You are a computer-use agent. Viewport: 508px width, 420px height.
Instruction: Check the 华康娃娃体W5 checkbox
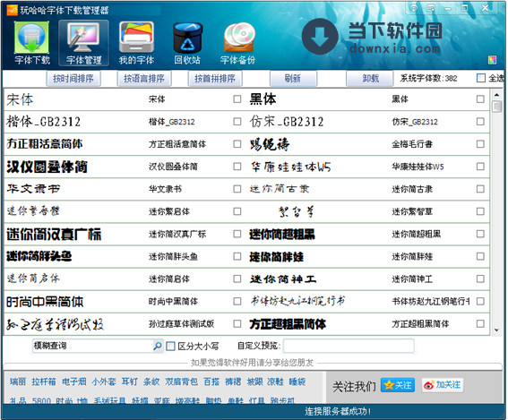(x=480, y=167)
